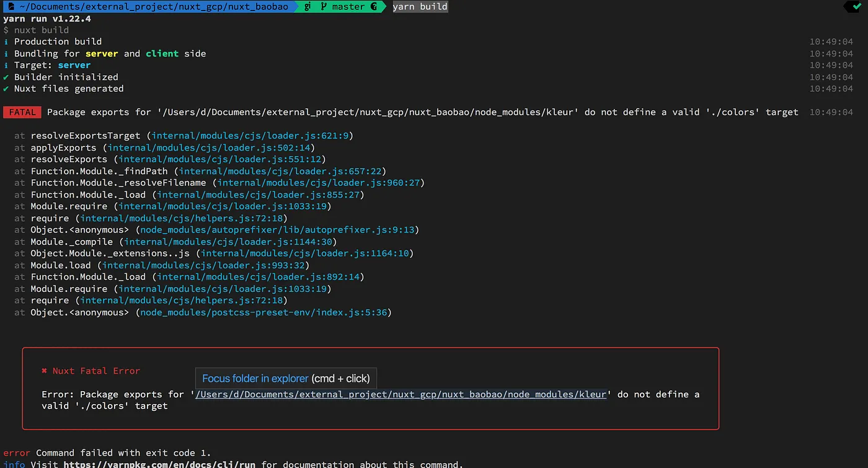Open link loader.js:892:14 in stack trace
The width and height of the screenshot is (868, 468).
coord(258,277)
